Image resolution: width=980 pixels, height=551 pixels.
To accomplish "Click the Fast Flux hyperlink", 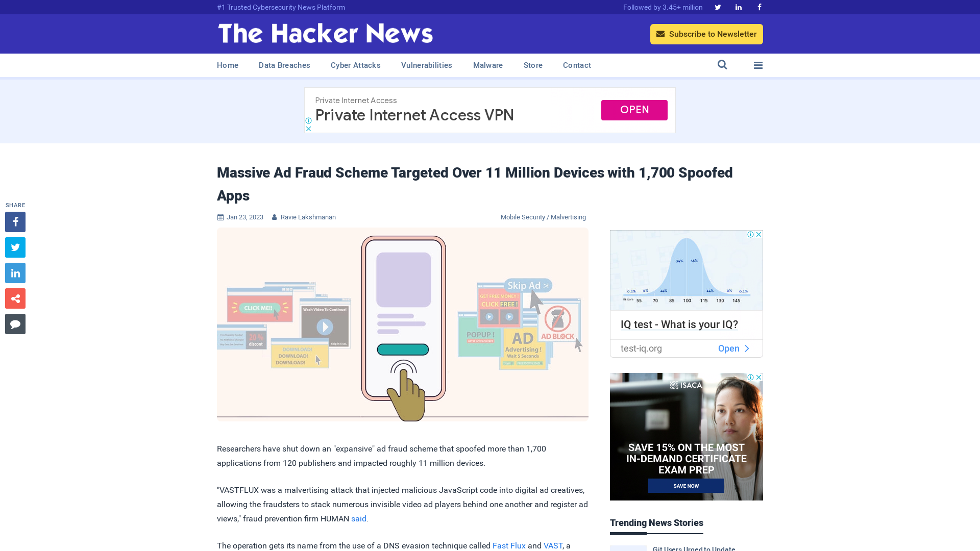I will coord(509,545).
